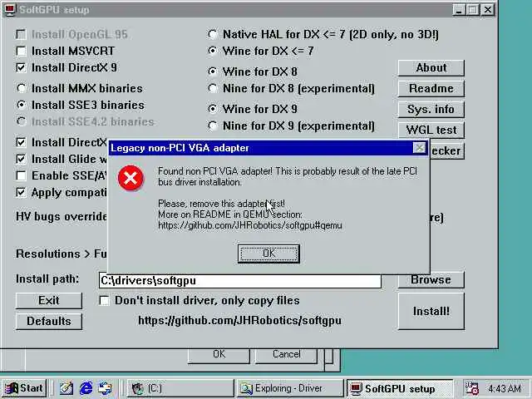This screenshot has width=532, height=399.
Task: Click the Task Scheduler tray icon
Action: [471, 388]
